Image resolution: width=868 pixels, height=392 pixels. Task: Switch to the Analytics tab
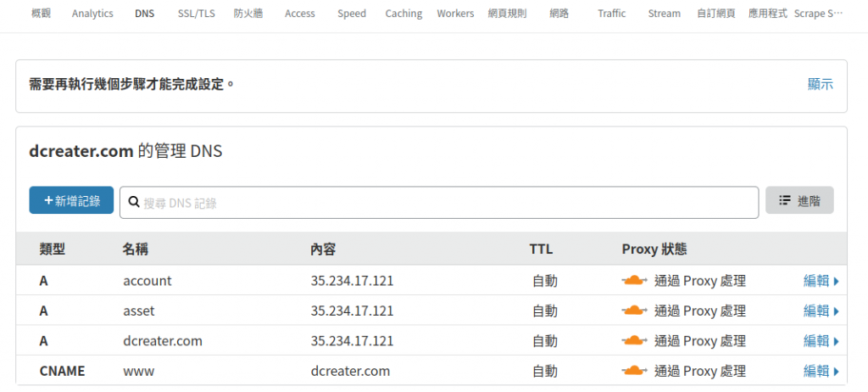pos(92,14)
